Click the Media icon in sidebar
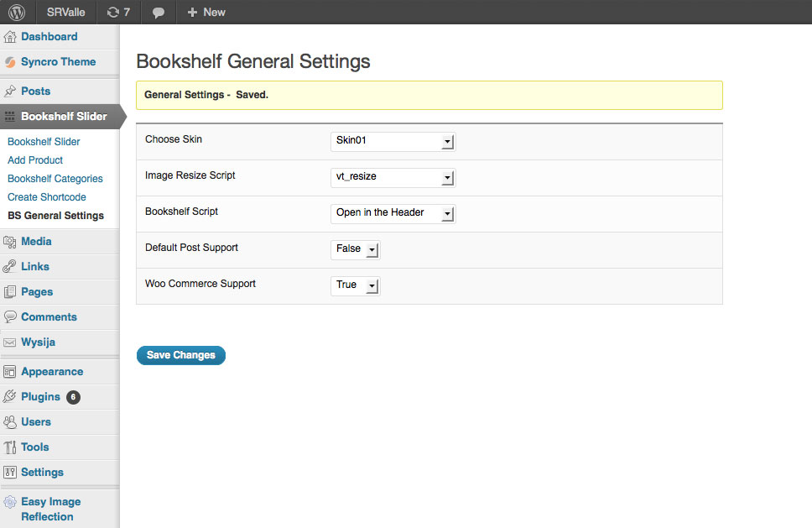The width and height of the screenshot is (812, 528). (10, 242)
